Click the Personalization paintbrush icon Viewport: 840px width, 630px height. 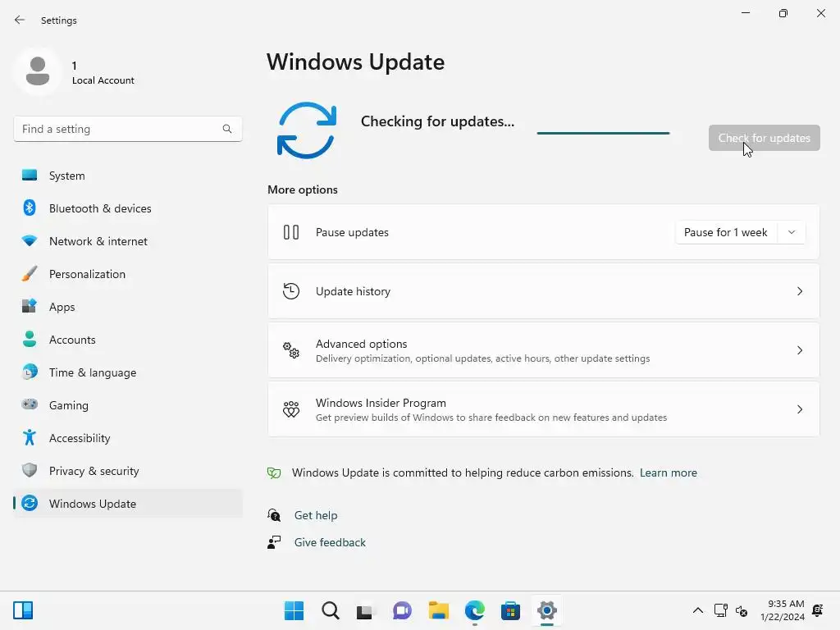(x=30, y=274)
